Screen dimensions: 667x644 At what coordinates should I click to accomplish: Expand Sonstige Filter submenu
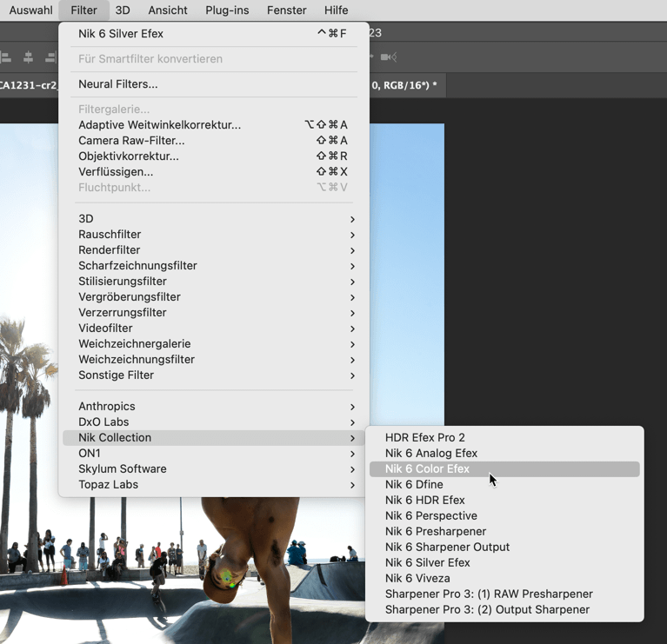click(214, 375)
